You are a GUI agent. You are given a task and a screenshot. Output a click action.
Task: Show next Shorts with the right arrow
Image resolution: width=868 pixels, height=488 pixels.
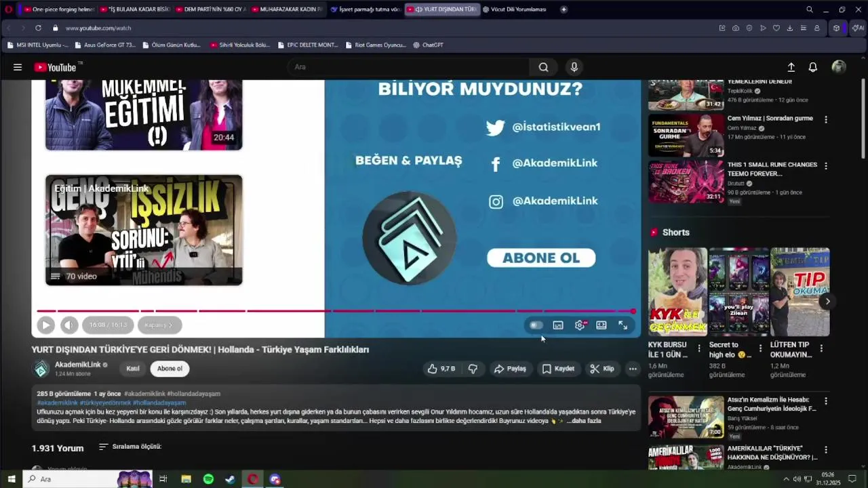click(x=827, y=302)
